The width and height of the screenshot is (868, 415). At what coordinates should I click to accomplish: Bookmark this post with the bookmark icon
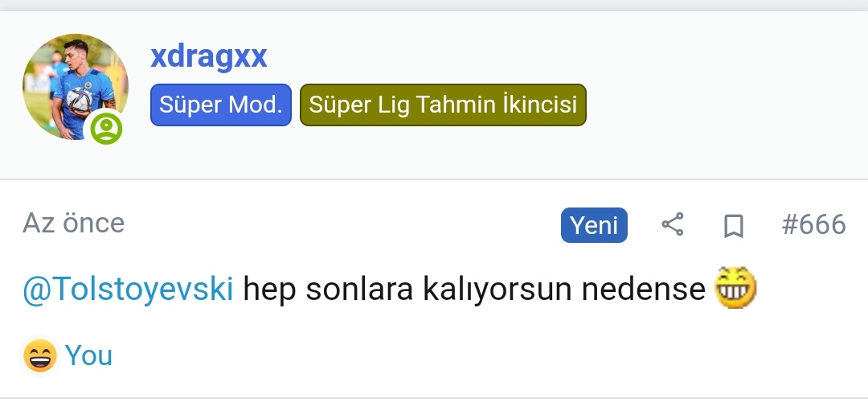tap(733, 226)
